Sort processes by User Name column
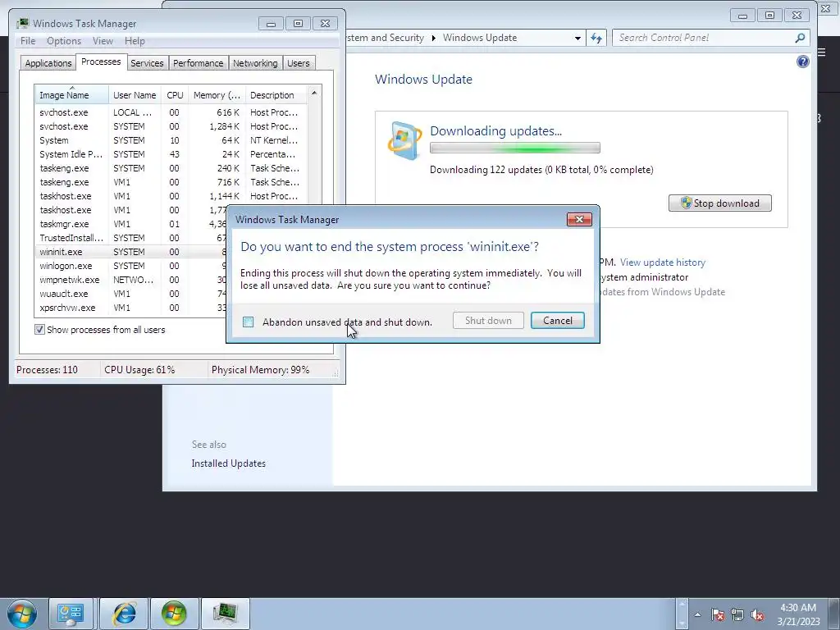840x630 pixels. click(x=135, y=95)
